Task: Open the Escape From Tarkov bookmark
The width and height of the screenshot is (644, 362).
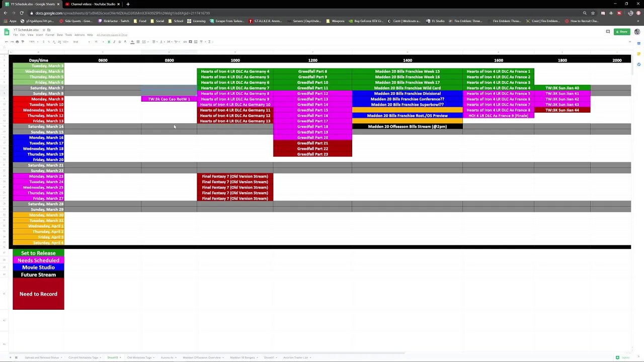Action: tap(228, 21)
